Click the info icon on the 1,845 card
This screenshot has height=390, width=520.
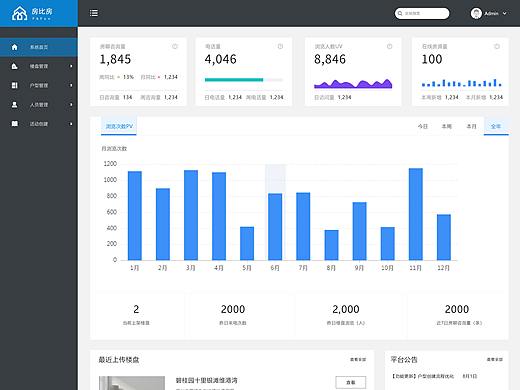click(175, 46)
